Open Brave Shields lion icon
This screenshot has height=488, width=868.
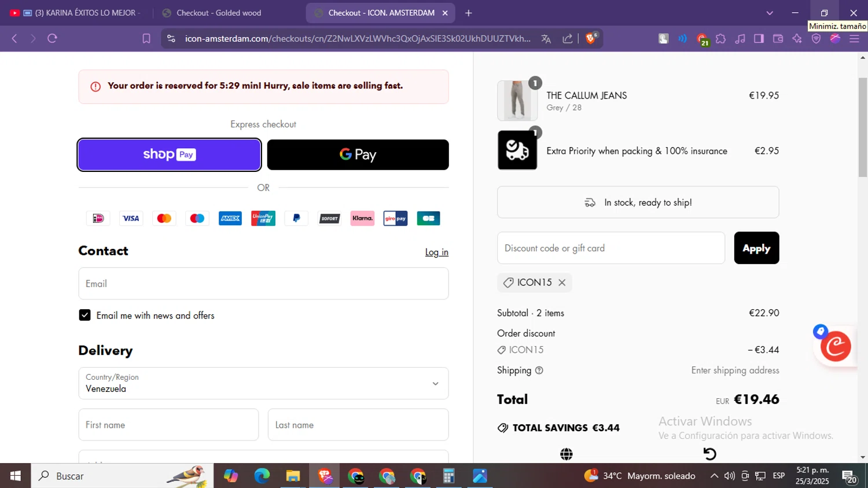(x=591, y=38)
